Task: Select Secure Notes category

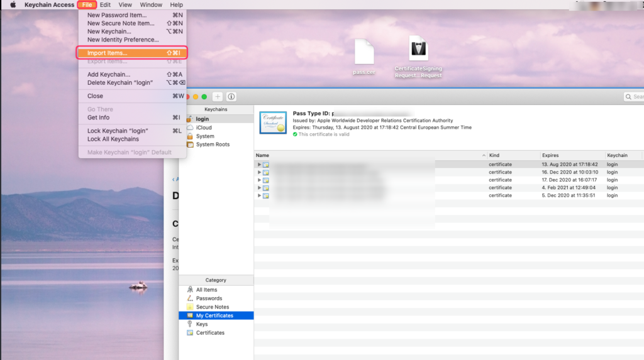Action: point(216,307)
